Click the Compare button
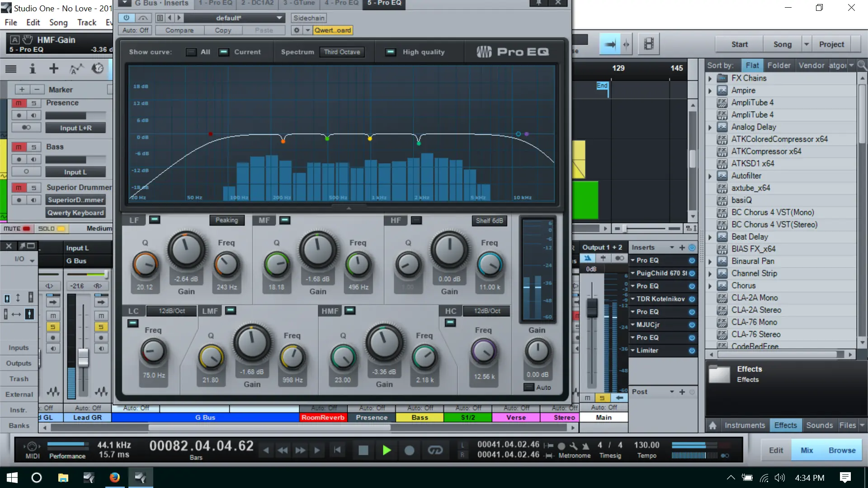This screenshot has height=488, width=868. (179, 30)
